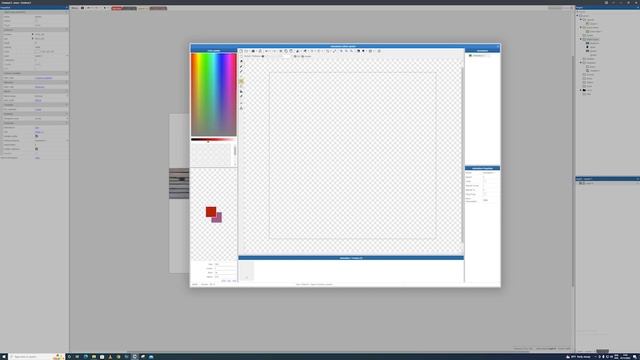Image resolution: width=640 pixels, height=360 pixels.
Task: Click the blank page clear-image toolbar icon
Action: 241,51
